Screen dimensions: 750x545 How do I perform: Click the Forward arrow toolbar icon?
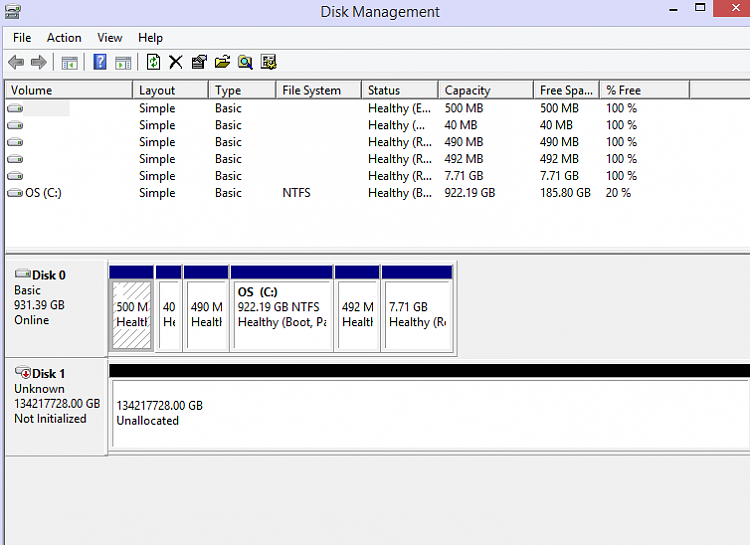pos(39,62)
